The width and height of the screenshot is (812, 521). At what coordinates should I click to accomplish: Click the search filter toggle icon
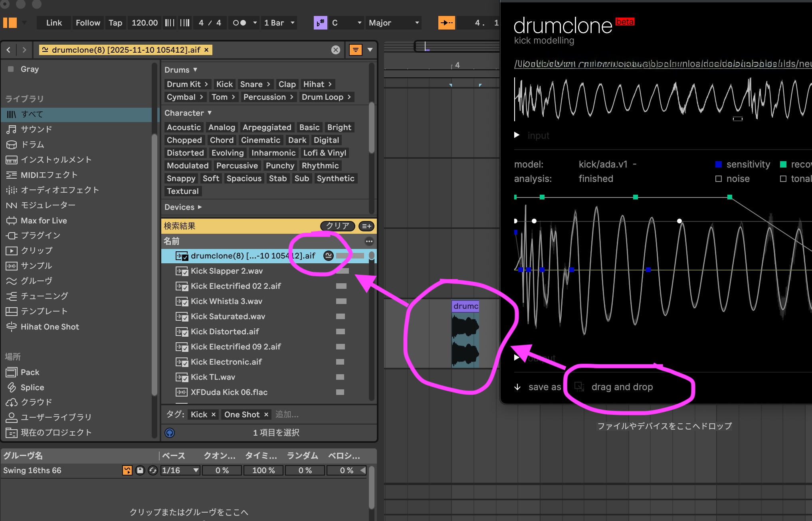tap(355, 50)
